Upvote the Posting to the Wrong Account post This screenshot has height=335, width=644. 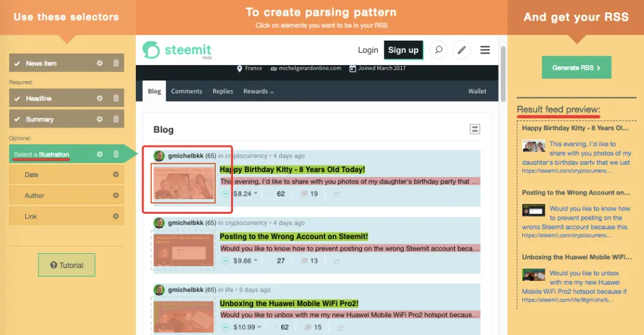(225, 261)
